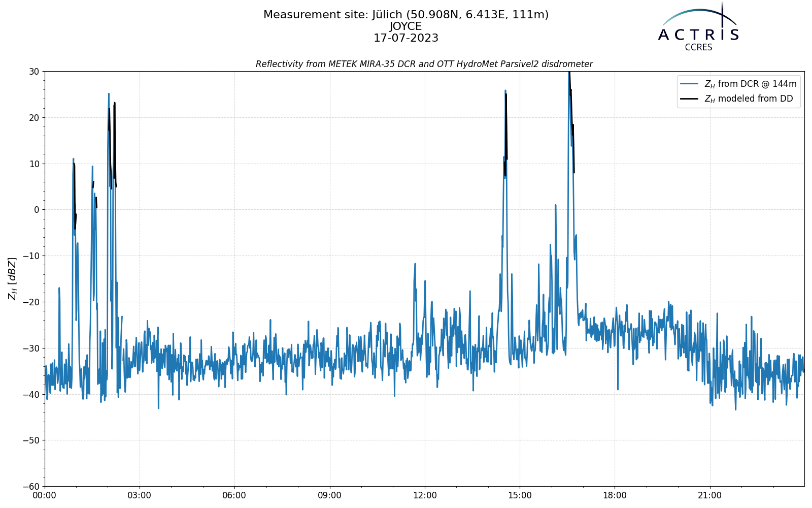Click the 18:00 x-axis tick label

pyautogui.click(x=615, y=495)
